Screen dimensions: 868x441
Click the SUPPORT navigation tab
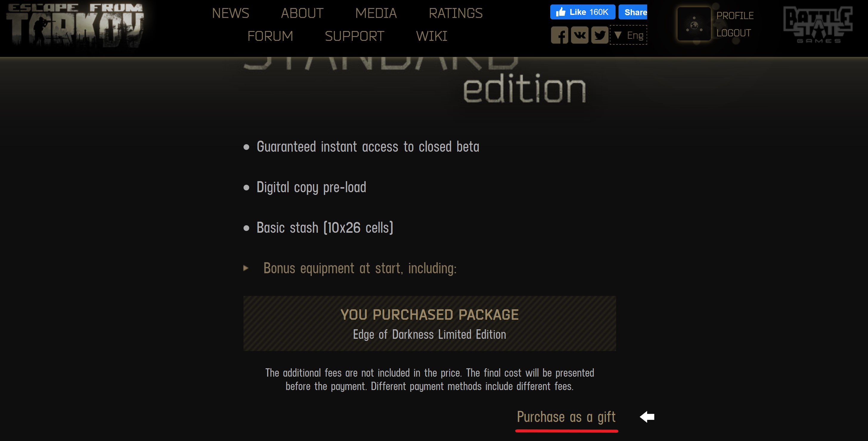(x=354, y=37)
